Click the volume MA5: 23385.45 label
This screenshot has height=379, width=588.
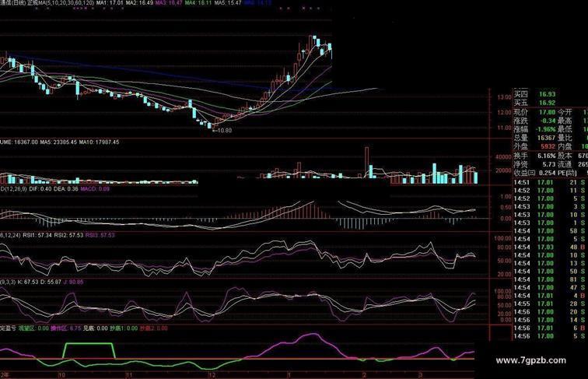pyautogui.click(x=58, y=142)
